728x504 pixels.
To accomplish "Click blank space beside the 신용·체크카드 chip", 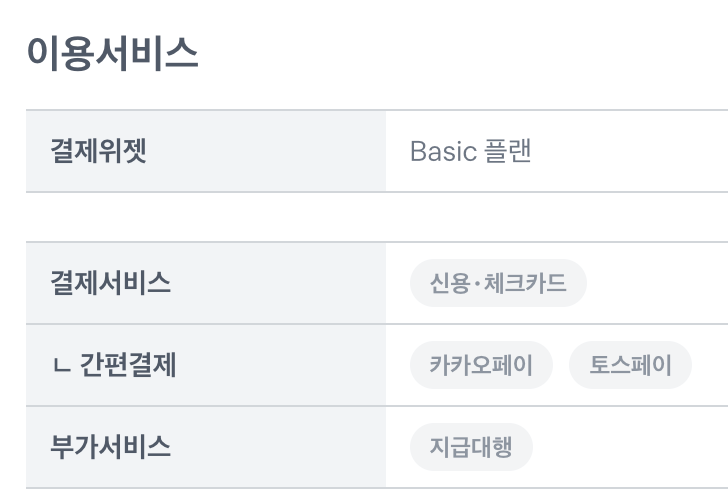I will 659,283.
